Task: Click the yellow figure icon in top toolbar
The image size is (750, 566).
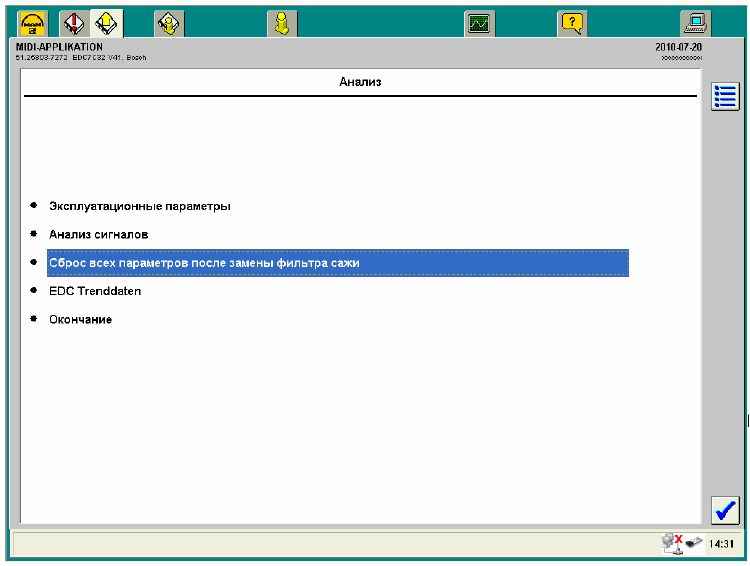Action: [282, 22]
